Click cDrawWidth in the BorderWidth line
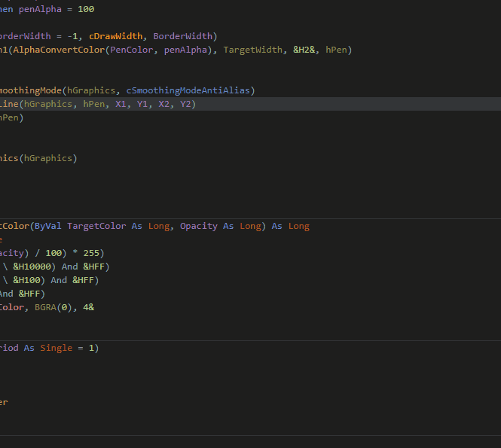Viewport: 501px width, 448px height. 116,36
